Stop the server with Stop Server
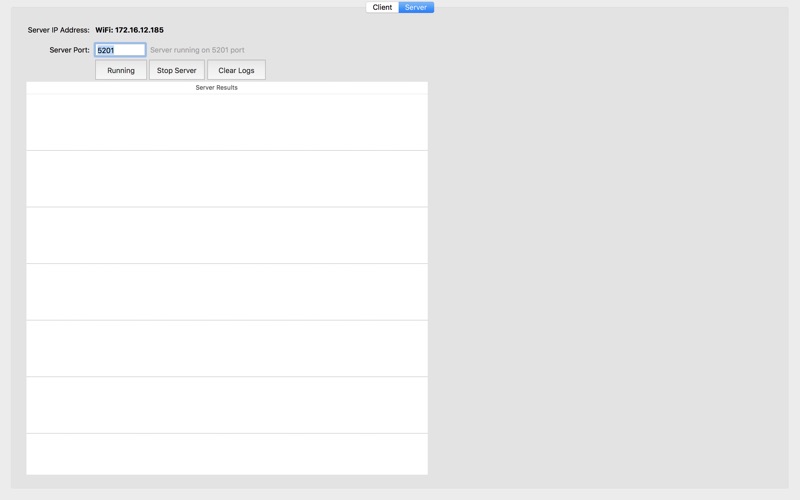Screen dimensions: 800x500 177,70
